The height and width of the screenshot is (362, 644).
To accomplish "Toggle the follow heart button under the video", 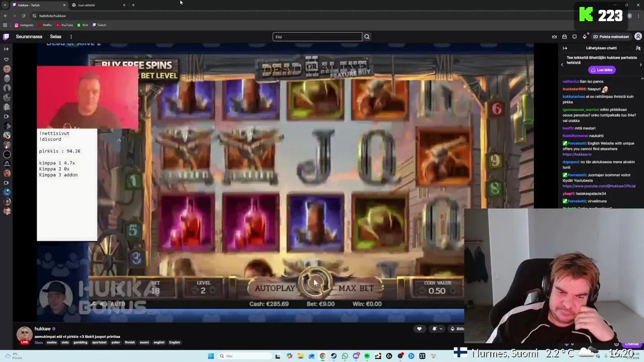I will coord(419,329).
